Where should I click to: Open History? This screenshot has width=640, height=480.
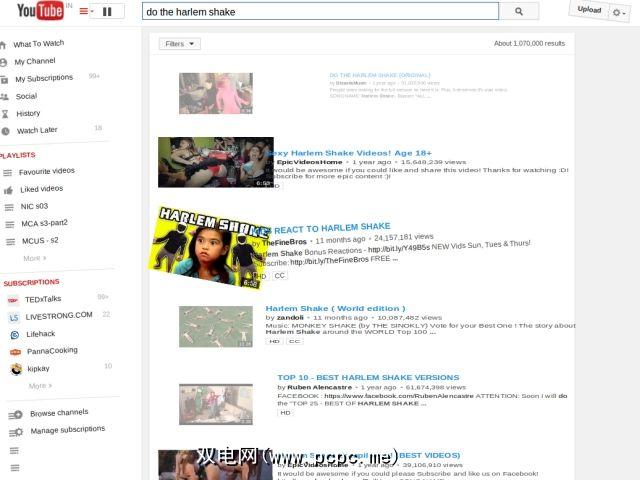(28, 113)
